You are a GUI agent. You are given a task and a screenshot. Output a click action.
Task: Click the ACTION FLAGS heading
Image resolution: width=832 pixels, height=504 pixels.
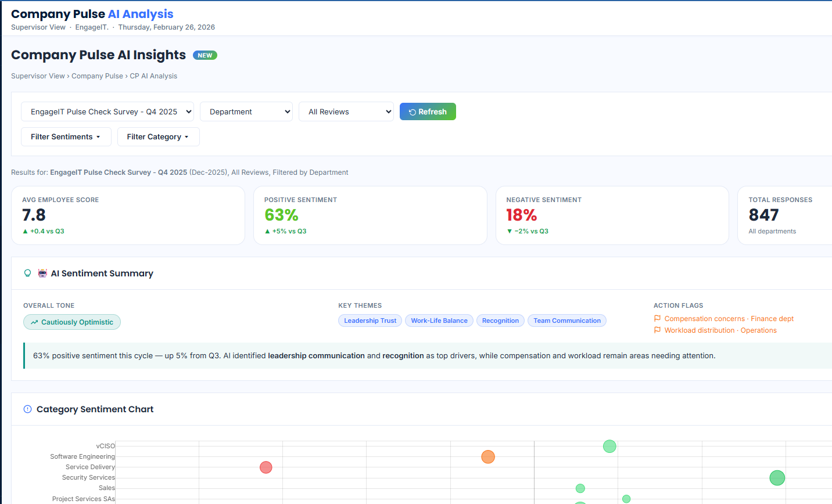(x=678, y=305)
